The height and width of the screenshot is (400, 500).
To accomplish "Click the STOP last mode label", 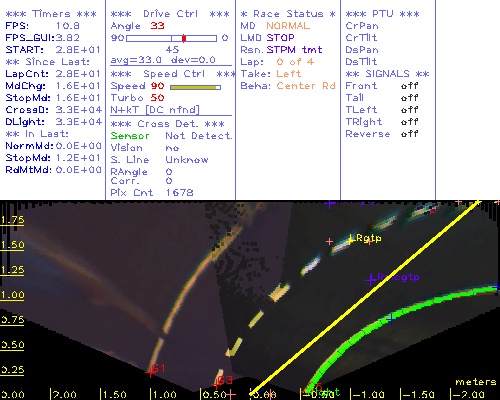I will (280, 38).
